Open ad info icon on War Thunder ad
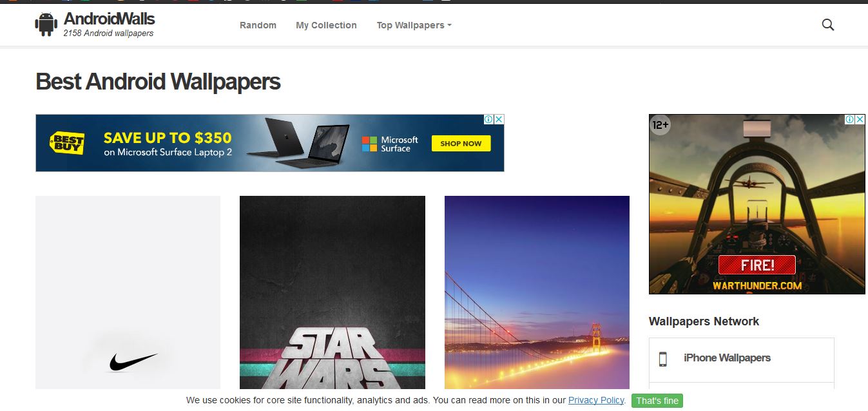 850,119
